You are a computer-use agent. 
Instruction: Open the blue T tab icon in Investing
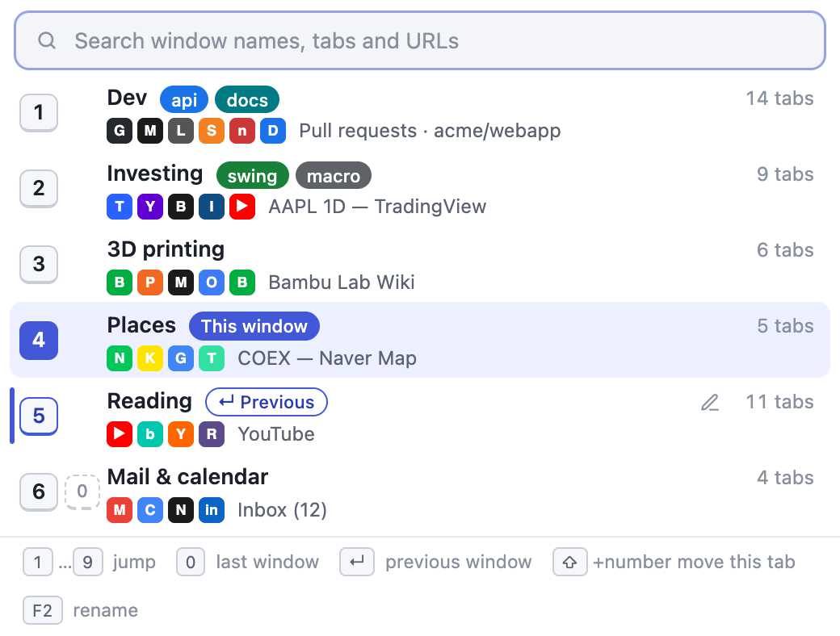click(120, 207)
